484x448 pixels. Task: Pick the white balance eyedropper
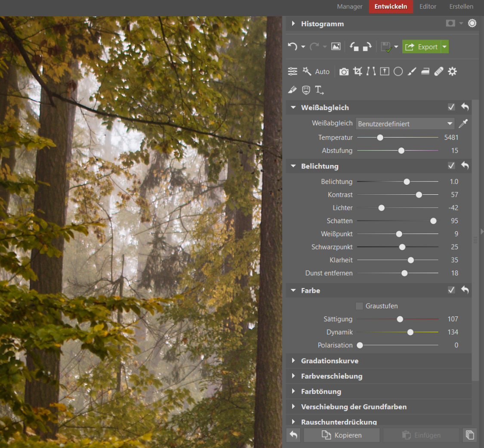click(463, 124)
